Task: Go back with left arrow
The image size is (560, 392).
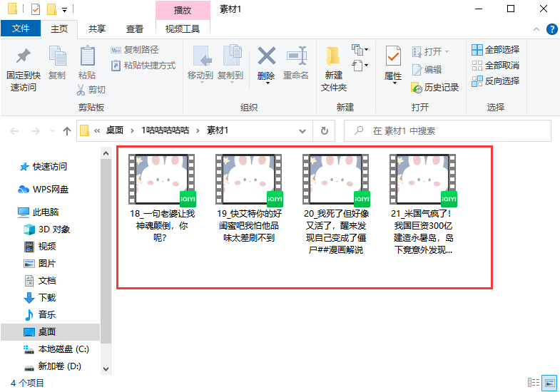Action: 14,131
